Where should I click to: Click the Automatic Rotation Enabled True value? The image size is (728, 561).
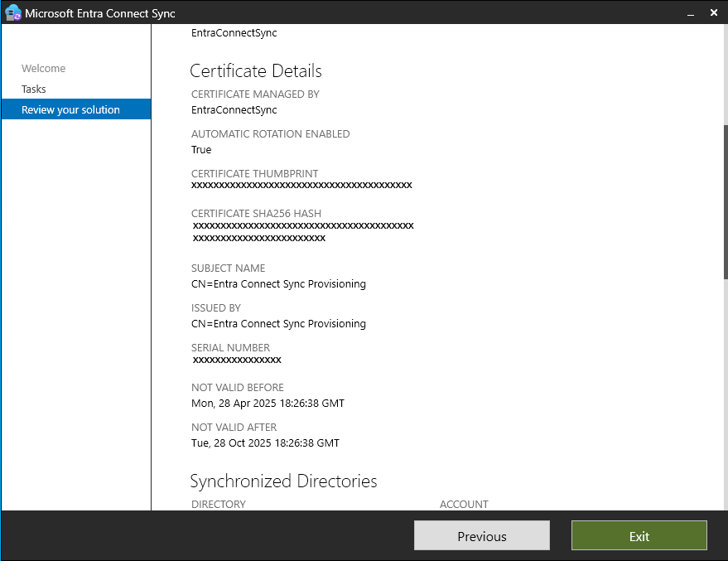click(201, 150)
